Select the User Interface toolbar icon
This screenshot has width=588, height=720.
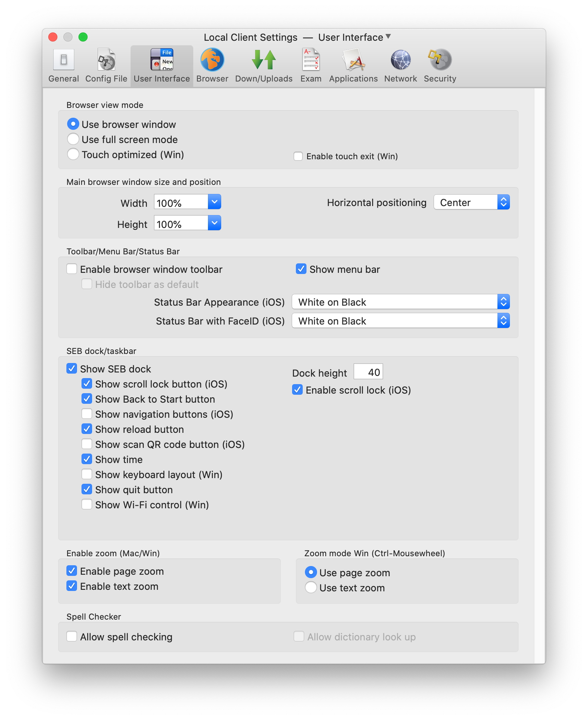[x=162, y=60]
